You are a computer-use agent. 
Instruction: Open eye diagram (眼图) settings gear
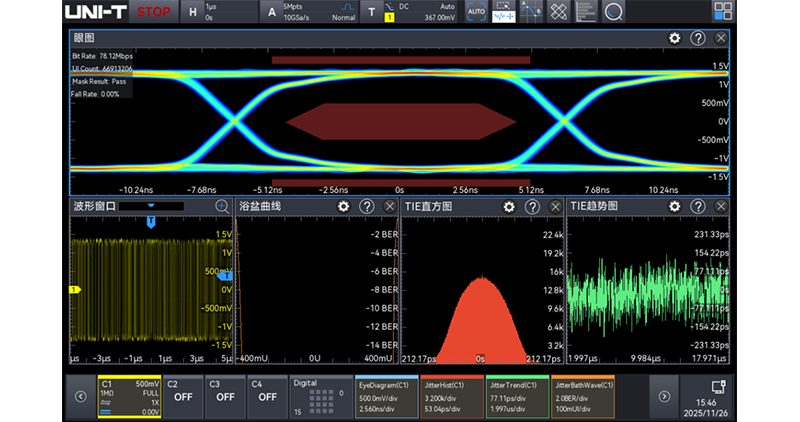point(675,38)
